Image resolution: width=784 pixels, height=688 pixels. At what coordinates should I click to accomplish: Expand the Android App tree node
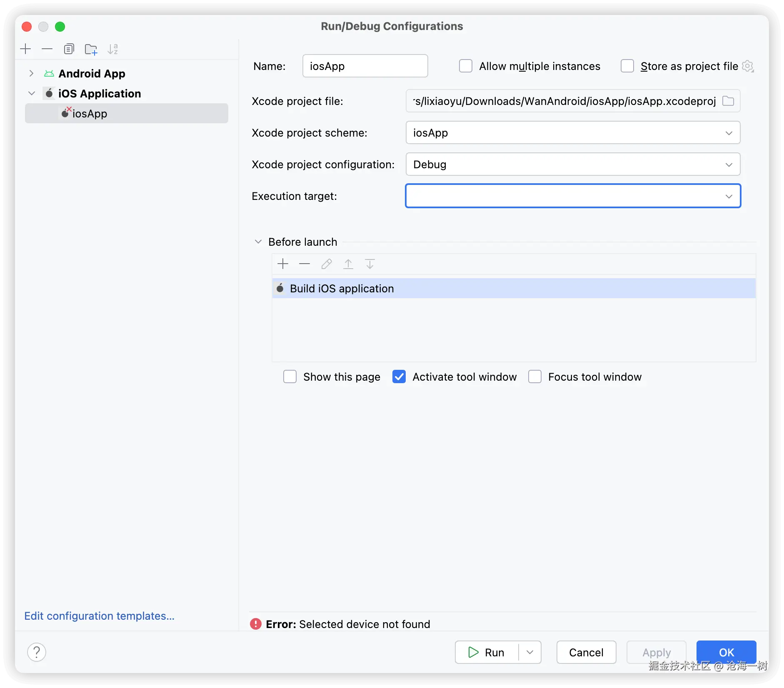click(x=31, y=74)
